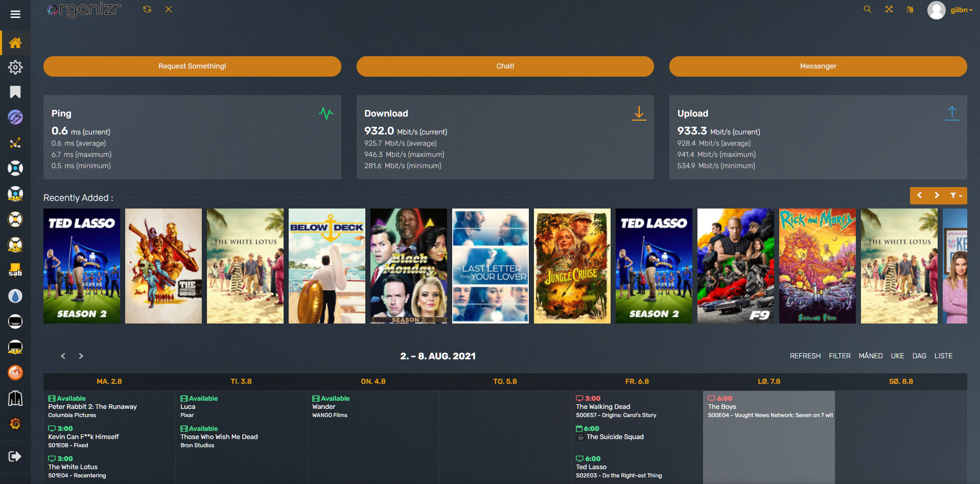Click the Request Something! button
This screenshot has width=980, height=484.
click(x=192, y=66)
